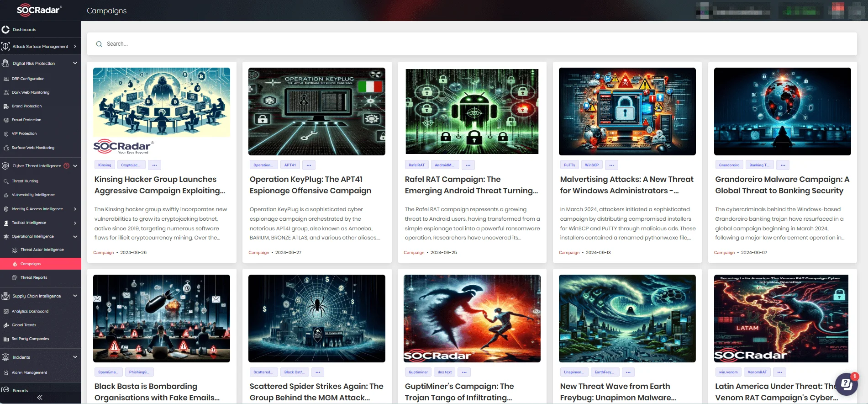The width and height of the screenshot is (868, 404).
Task: Click the Fraud Protection icon
Action: [6, 120]
